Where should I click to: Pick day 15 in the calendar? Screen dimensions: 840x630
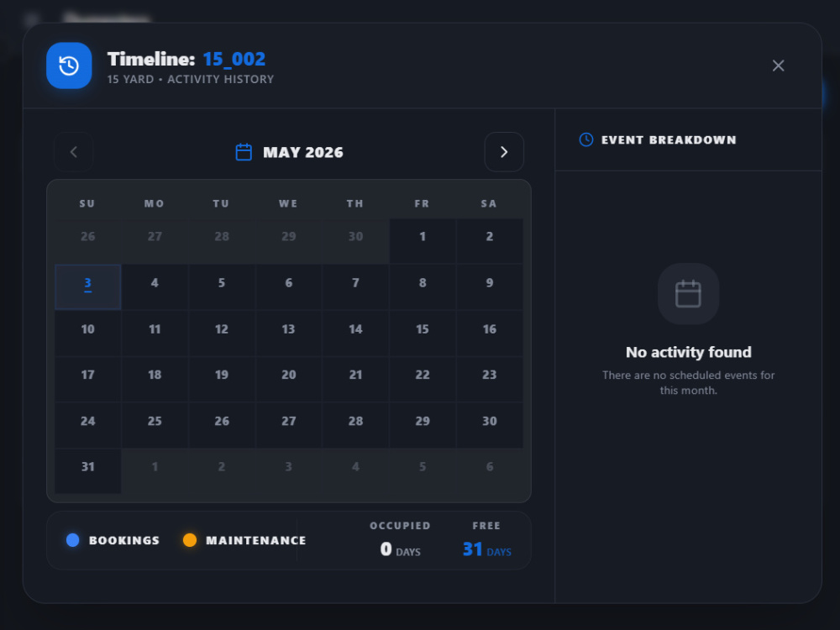(423, 333)
